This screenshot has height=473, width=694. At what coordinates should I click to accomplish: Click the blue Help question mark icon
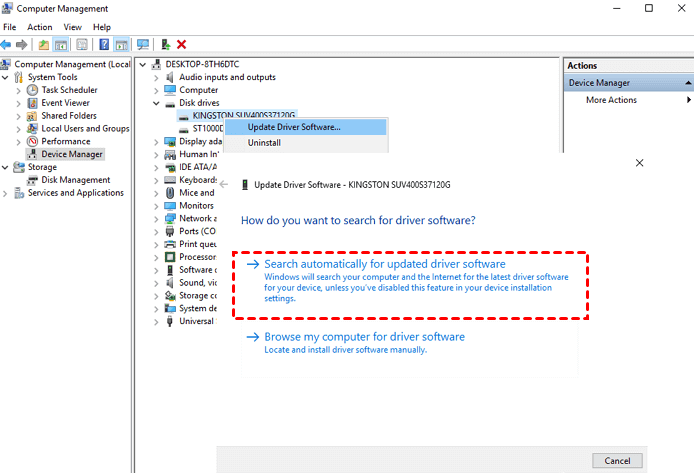pyautogui.click(x=104, y=44)
